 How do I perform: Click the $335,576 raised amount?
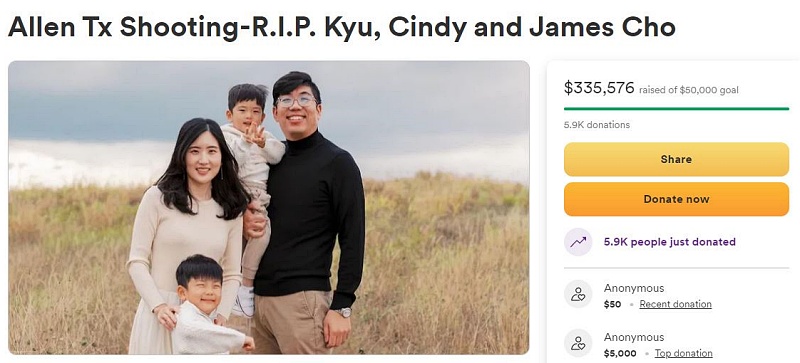(x=598, y=88)
